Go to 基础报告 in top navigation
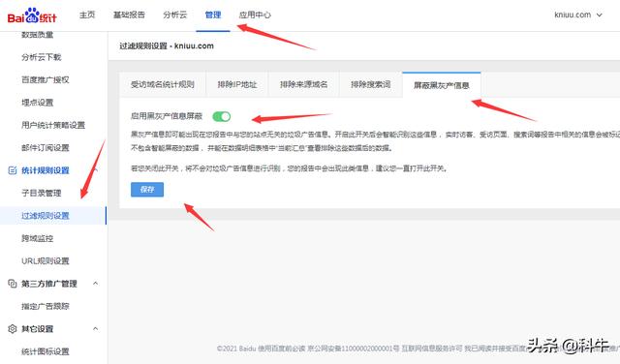 (x=129, y=15)
